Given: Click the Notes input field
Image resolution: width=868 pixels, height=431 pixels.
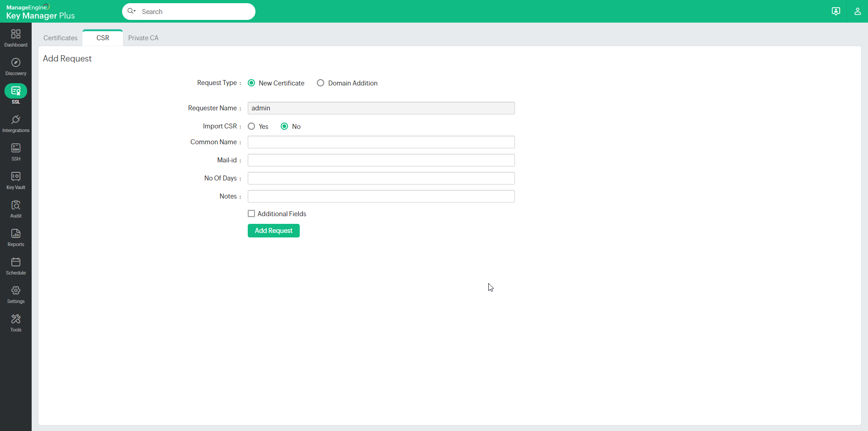Looking at the screenshot, I should (381, 196).
